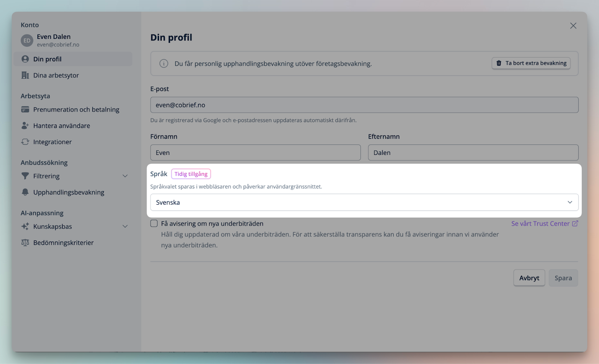Screen dimensions: 599x364
Task: Close the profile settings dialog
Action: [573, 26]
